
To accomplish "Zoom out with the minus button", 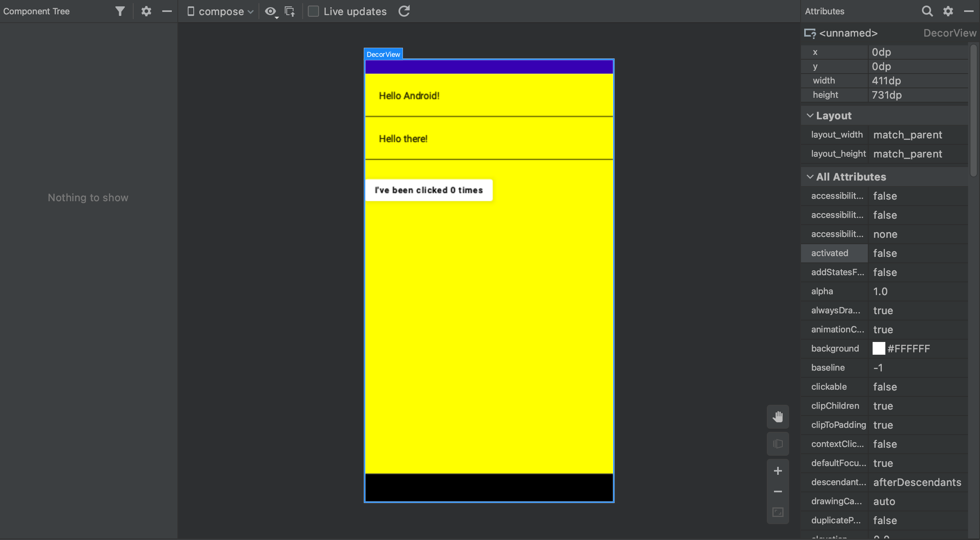I will 778,491.
